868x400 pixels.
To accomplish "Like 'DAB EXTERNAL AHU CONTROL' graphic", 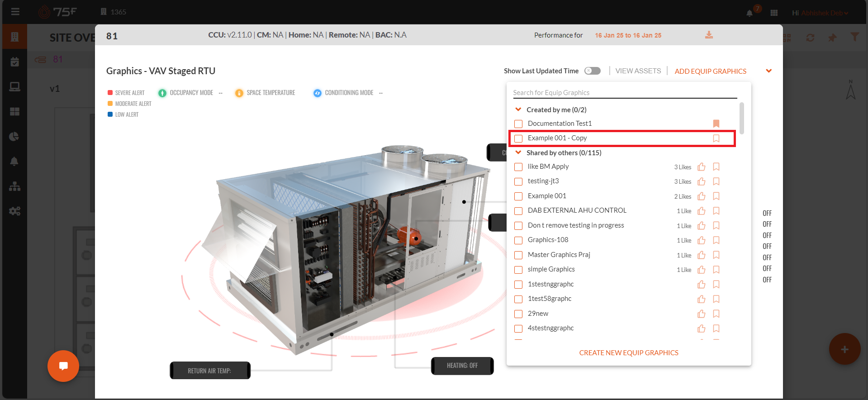I will [x=702, y=211].
